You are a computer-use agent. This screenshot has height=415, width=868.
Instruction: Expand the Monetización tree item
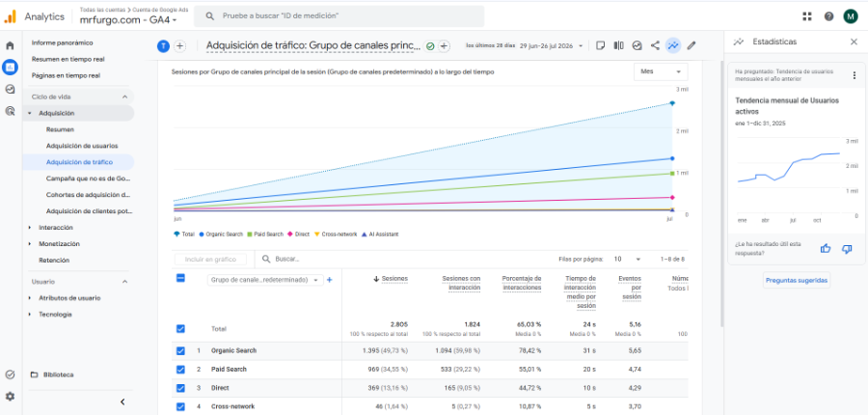pos(30,244)
